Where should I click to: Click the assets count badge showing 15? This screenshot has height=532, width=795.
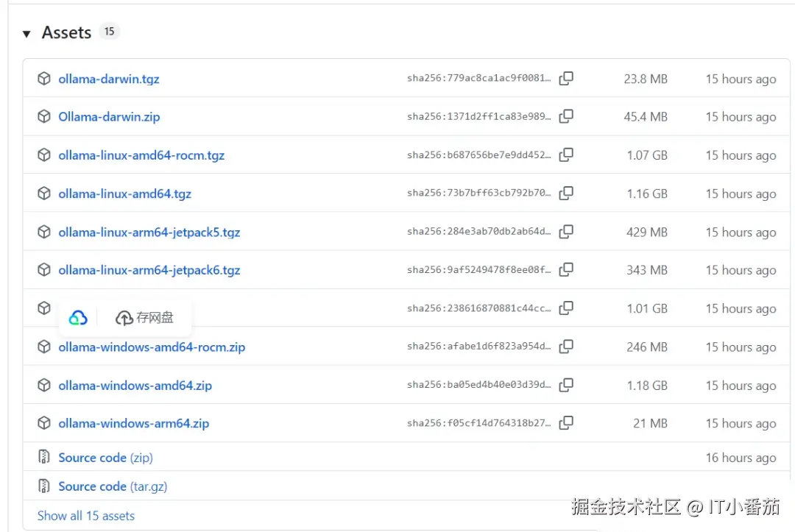point(109,32)
